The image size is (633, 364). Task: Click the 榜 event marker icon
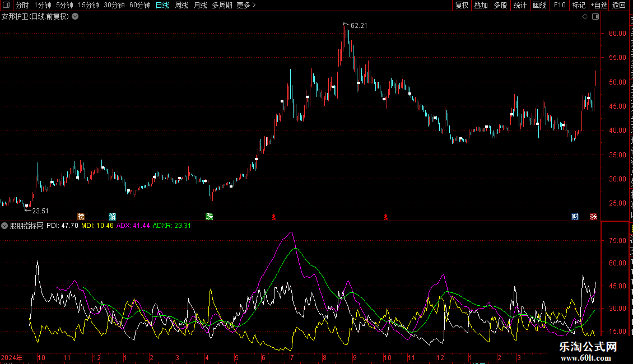point(81,217)
